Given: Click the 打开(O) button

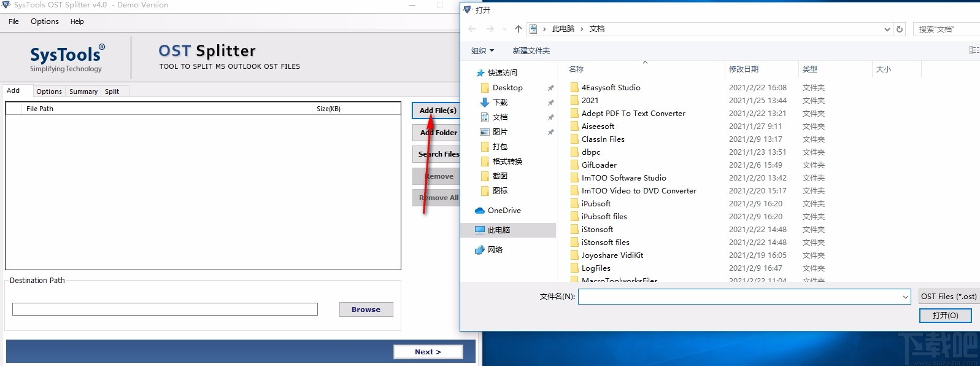Looking at the screenshot, I should pyautogui.click(x=945, y=315).
